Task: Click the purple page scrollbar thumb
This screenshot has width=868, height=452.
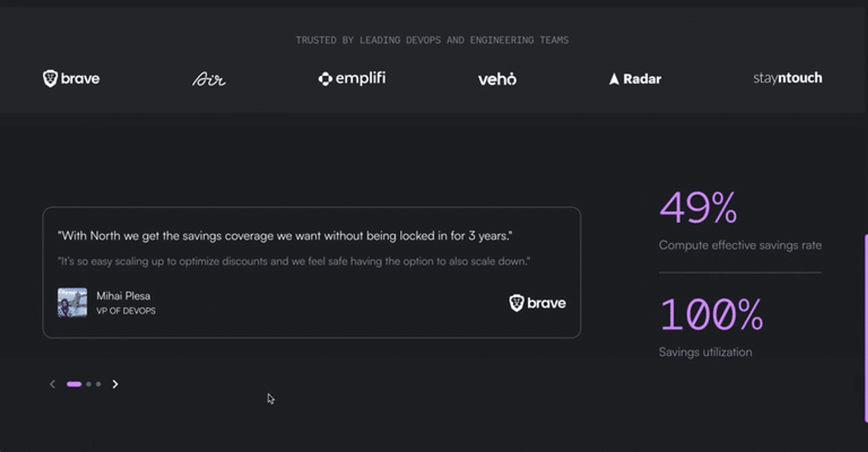Action: [866, 328]
